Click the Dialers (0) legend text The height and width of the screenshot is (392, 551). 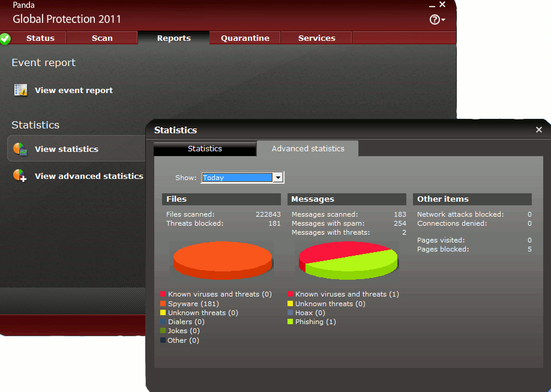(x=186, y=322)
